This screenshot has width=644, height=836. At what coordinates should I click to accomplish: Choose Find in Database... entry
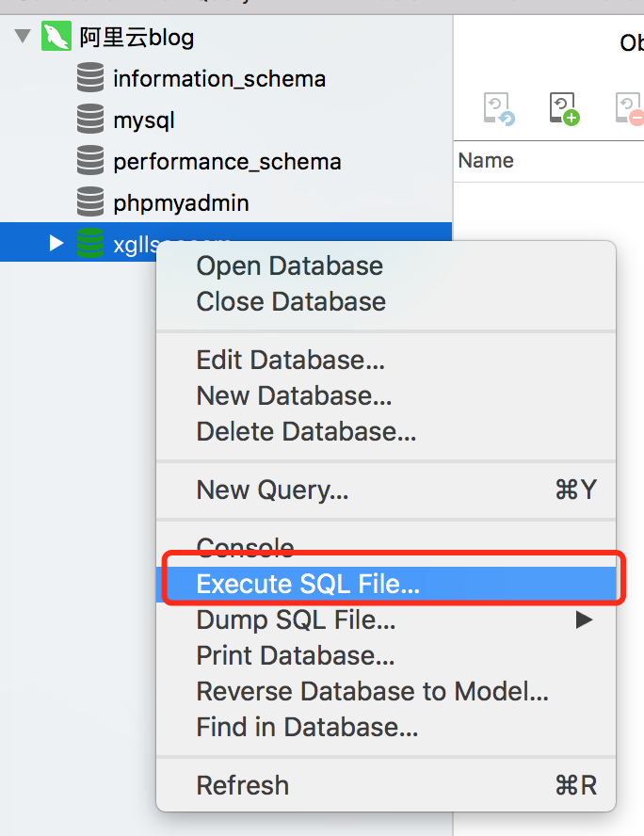386,727
